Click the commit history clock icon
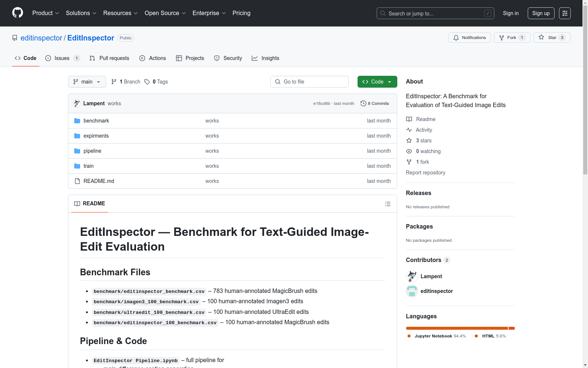This screenshot has height=368, width=588. click(x=363, y=103)
